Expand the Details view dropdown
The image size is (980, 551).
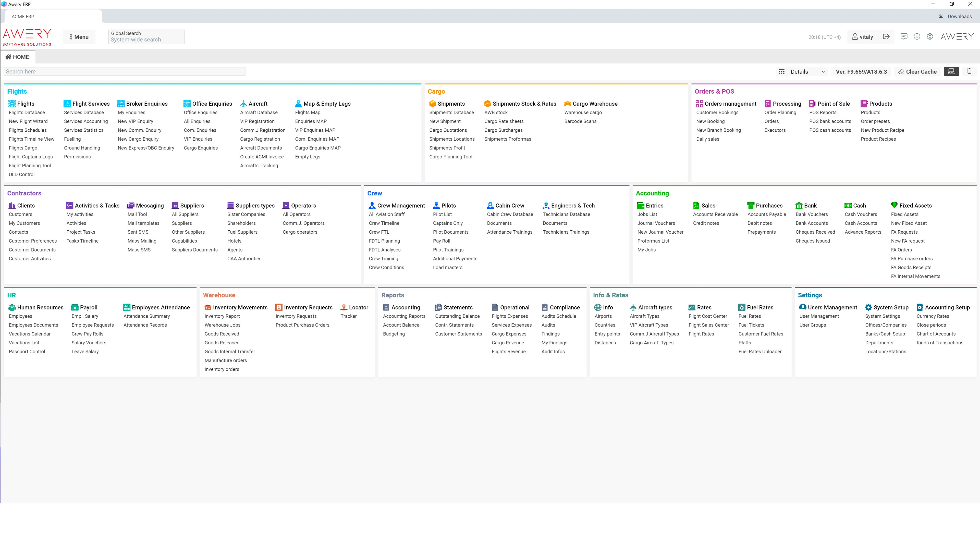(802, 71)
